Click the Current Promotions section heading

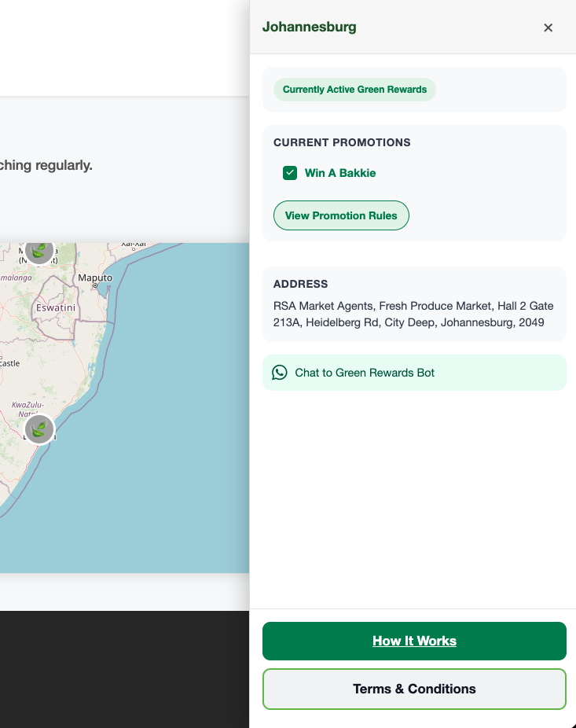coord(342,142)
